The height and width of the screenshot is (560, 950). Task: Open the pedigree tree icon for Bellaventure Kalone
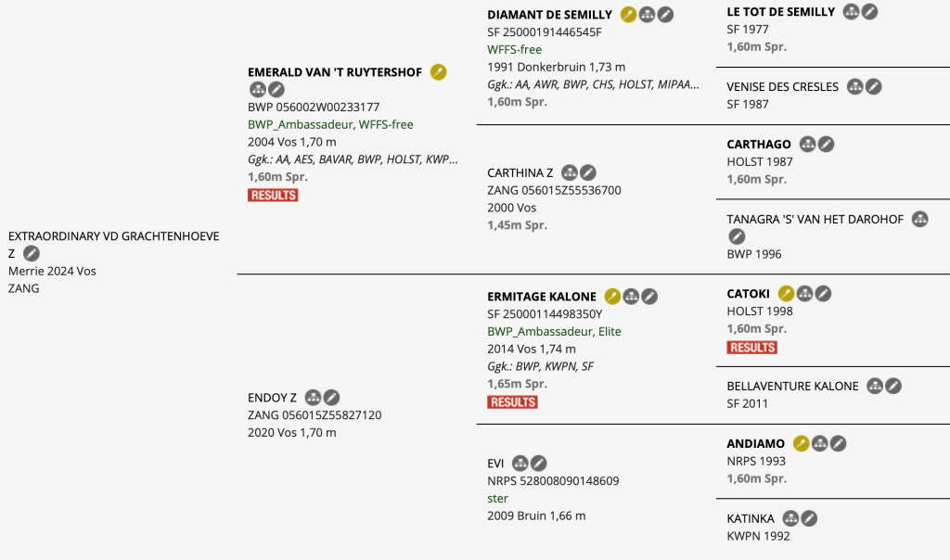[x=875, y=386]
